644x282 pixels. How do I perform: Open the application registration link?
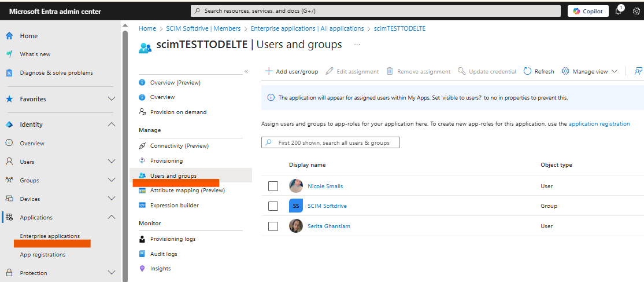pyautogui.click(x=599, y=123)
